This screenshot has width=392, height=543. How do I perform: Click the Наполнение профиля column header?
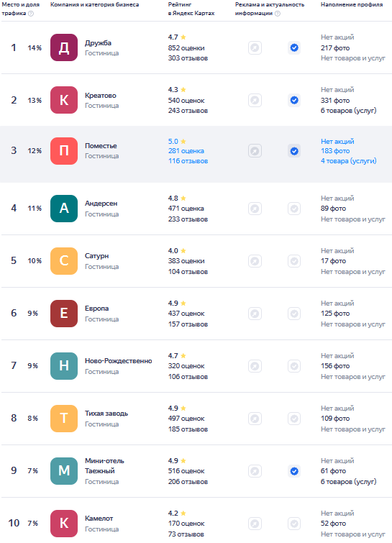coord(352,4)
